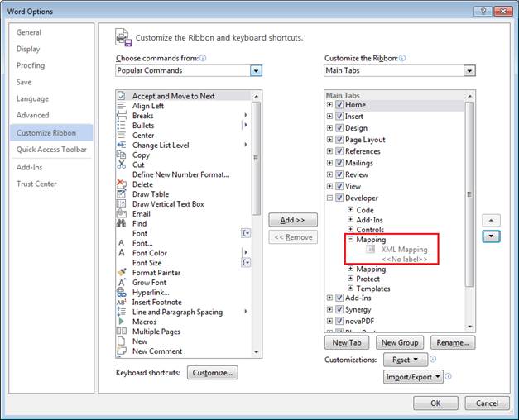Click the Change List Level icon
519x420 pixels.
click(x=122, y=145)
